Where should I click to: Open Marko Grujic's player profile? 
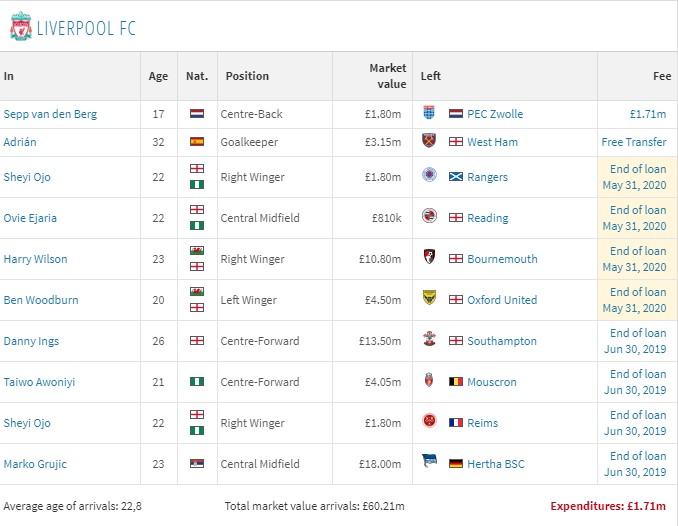(x=35, y=464)
